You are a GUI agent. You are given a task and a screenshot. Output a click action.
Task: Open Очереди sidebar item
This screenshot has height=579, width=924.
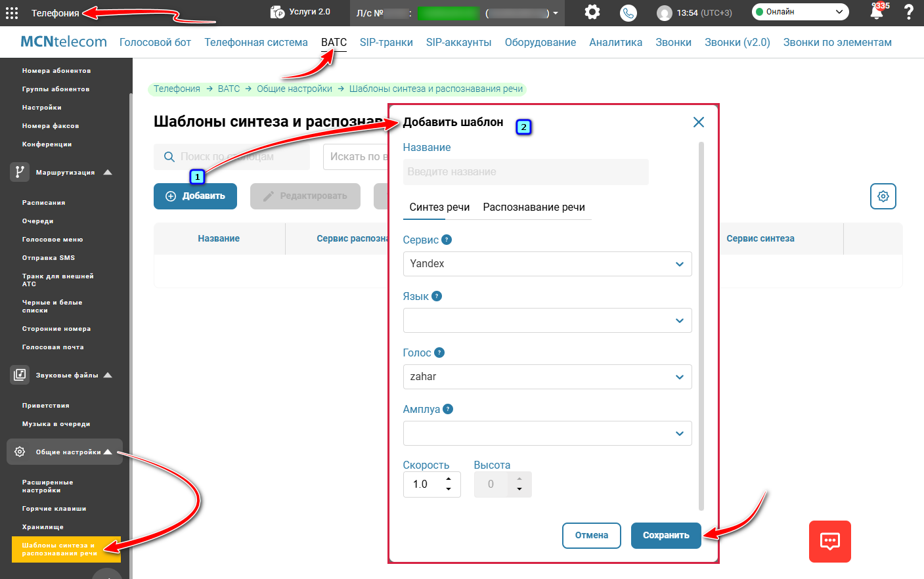coord(37,221)
